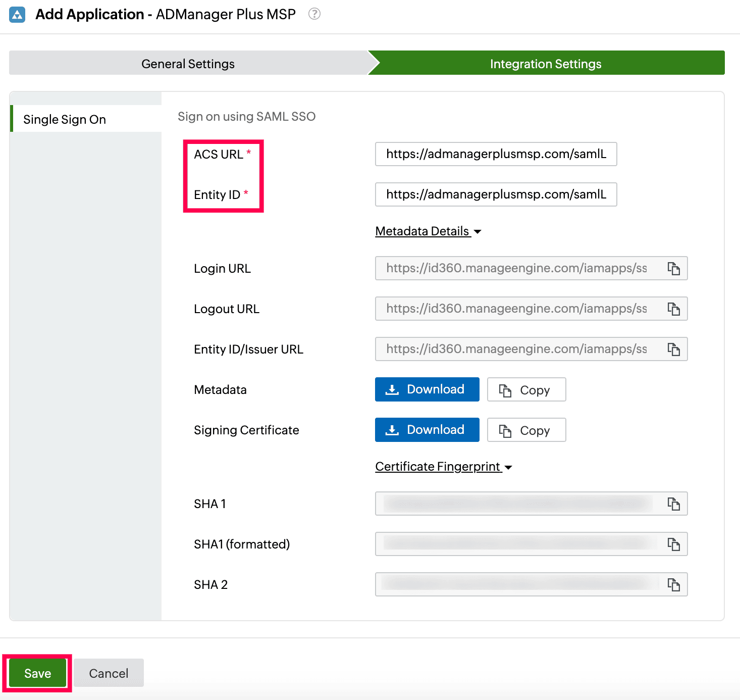Open the Integration Settings tab
740x700 pixels.
pos(545,63)
